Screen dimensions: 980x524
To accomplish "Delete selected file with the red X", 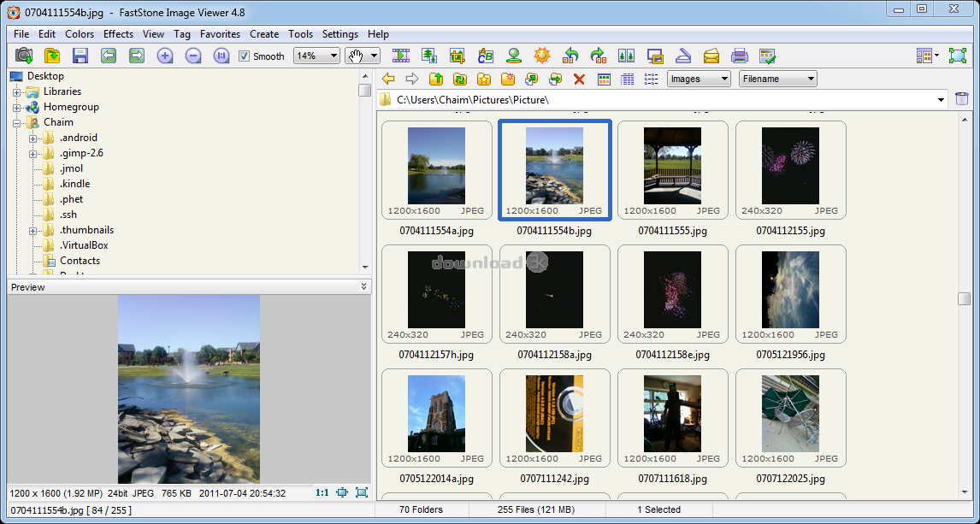I will 580,79.
